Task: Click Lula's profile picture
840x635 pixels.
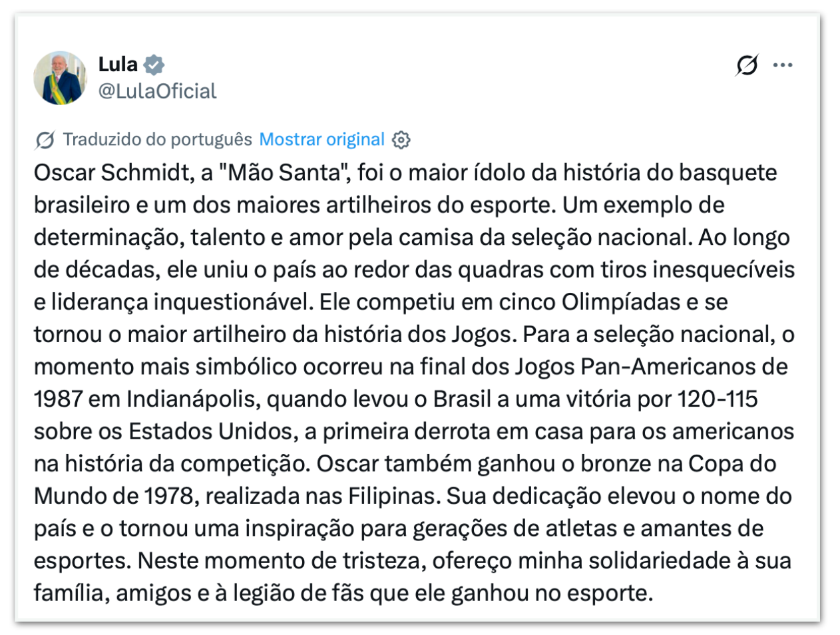Action: click(61, 78)
